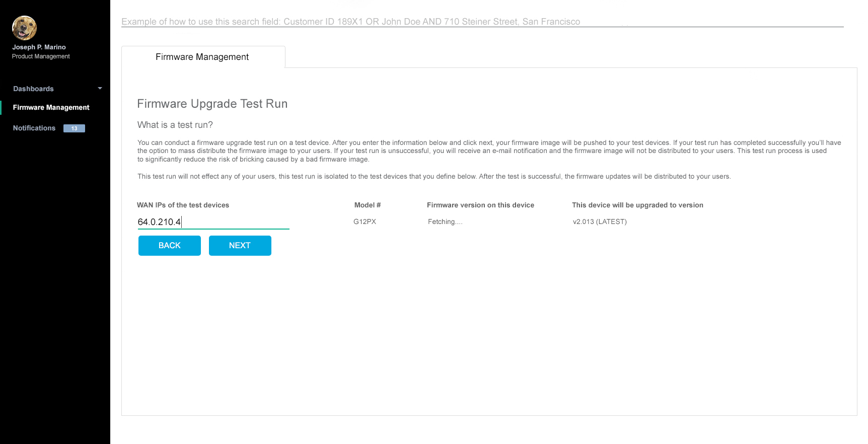Click the 'Model #' column header
Image resolution: width=868 pixels, height=444 pixels.
(x=367, y=205)
